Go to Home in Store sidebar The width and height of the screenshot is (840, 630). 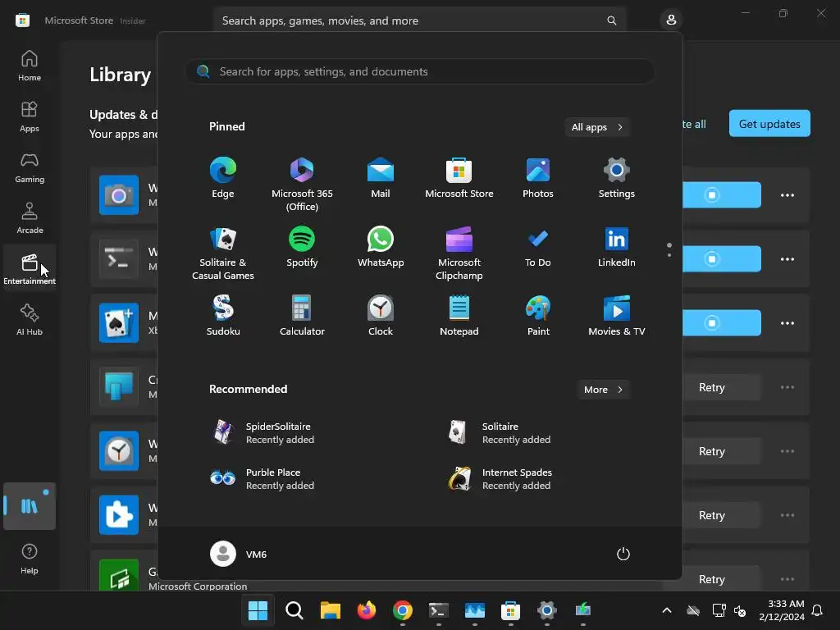pos(30,66)
